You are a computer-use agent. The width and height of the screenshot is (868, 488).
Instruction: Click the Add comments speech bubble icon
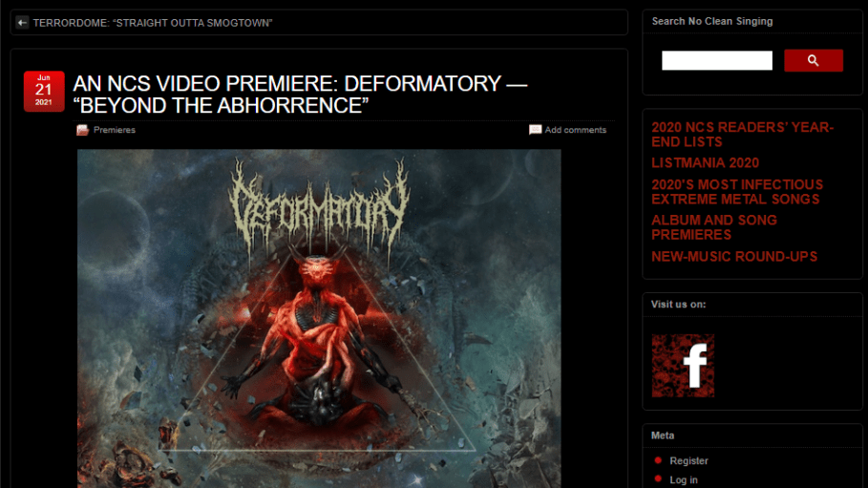(535, 130)
